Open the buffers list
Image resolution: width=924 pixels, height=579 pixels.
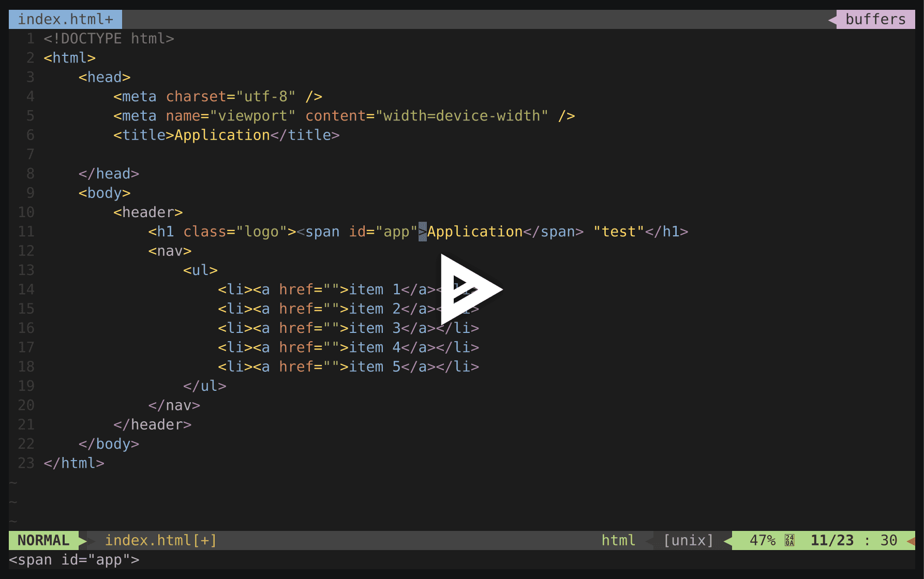coord(875,19)
